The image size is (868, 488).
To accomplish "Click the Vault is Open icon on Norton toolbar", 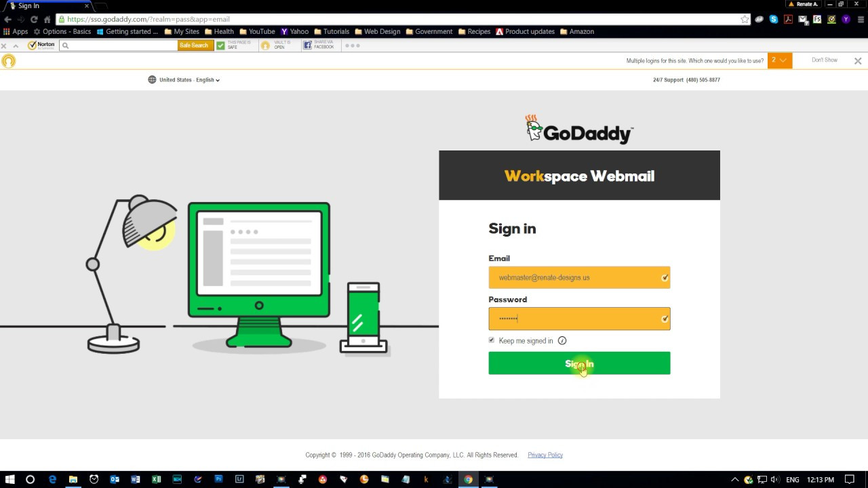I will pos(266,45).
